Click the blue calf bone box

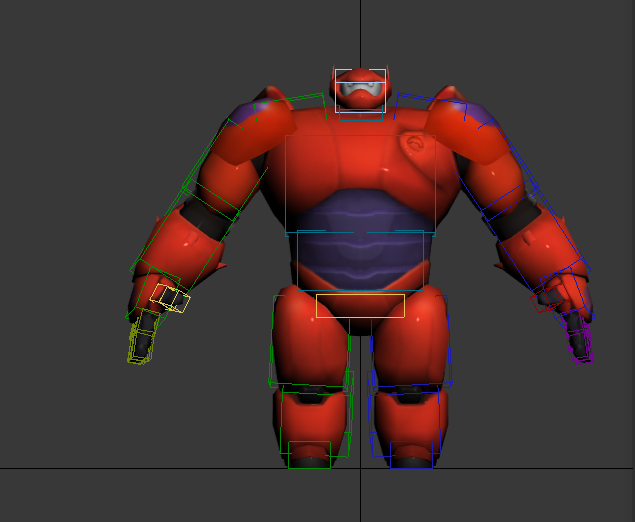[405, 420]
